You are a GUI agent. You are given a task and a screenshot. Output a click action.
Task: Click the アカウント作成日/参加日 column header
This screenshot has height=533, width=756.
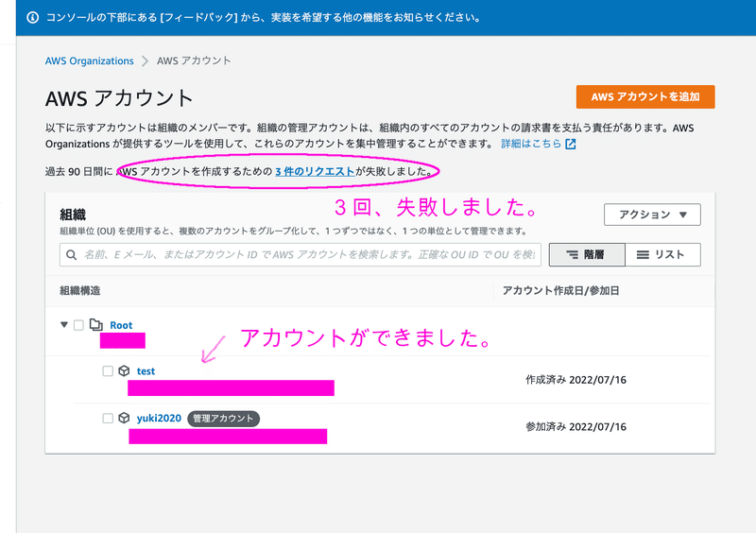pos(560,291)
